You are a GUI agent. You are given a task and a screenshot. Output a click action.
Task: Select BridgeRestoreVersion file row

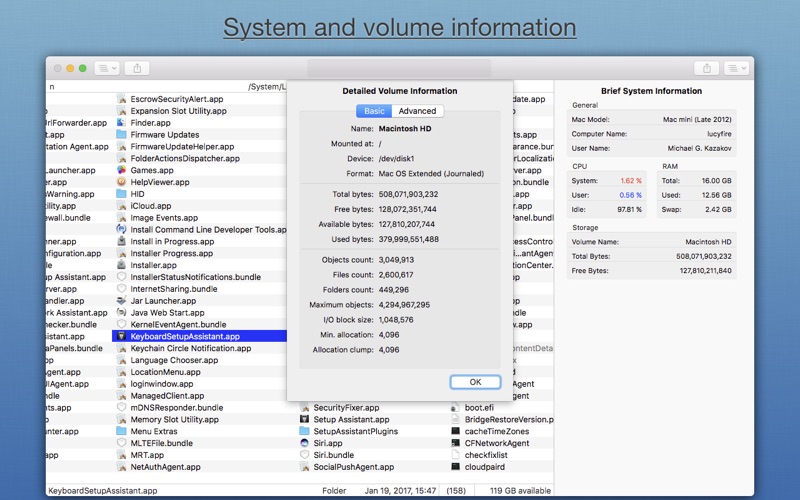coord(501,419)
